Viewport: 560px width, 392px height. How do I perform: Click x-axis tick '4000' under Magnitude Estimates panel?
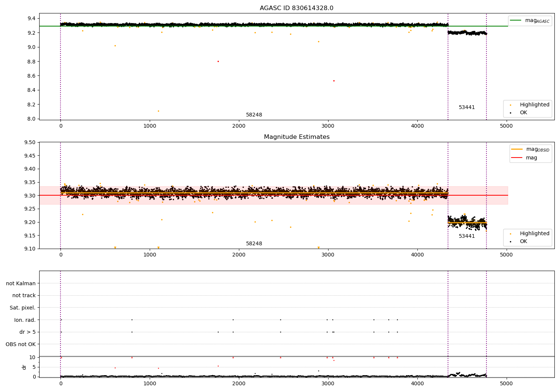click(417, 255)
